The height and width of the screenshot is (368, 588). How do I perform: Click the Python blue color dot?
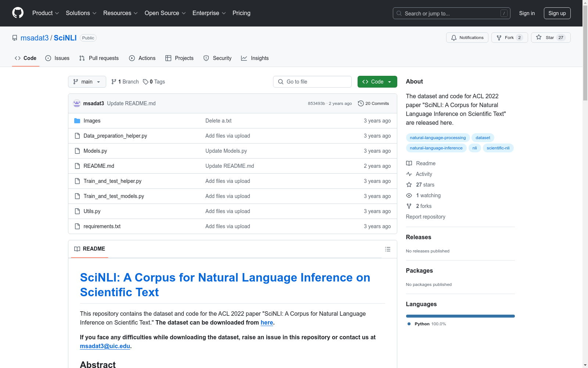click(x=409, y=324)
